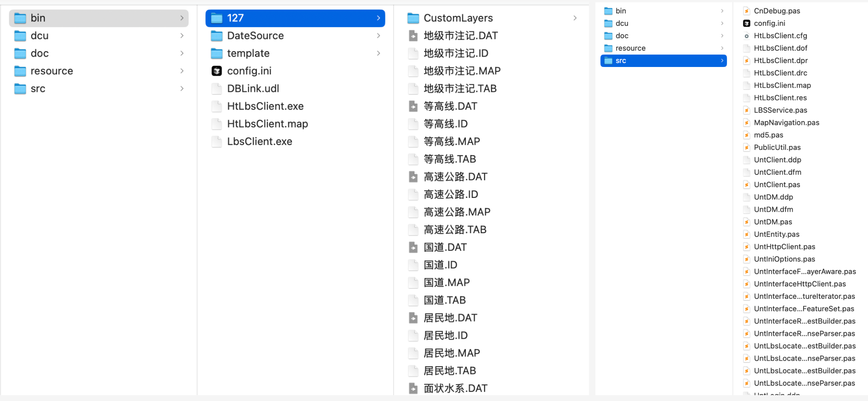
Task: Click the 127 folder icon
Action: coord(217,18)
